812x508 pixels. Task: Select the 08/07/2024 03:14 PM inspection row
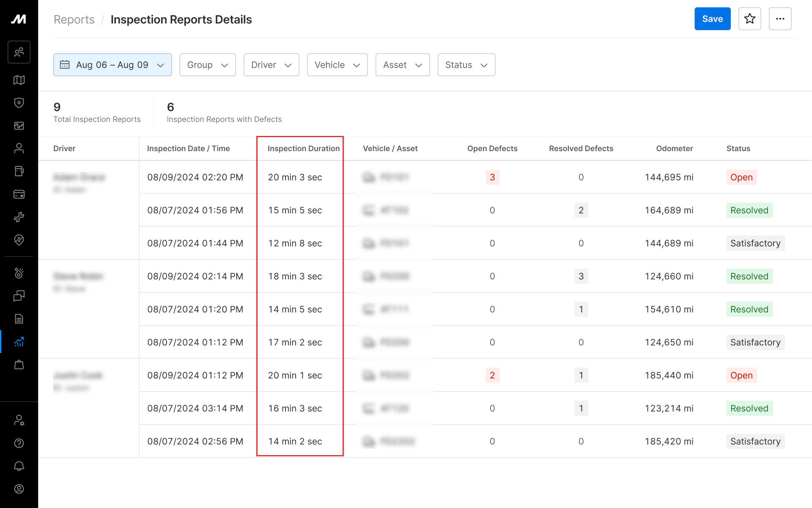(x=475, y=409)
